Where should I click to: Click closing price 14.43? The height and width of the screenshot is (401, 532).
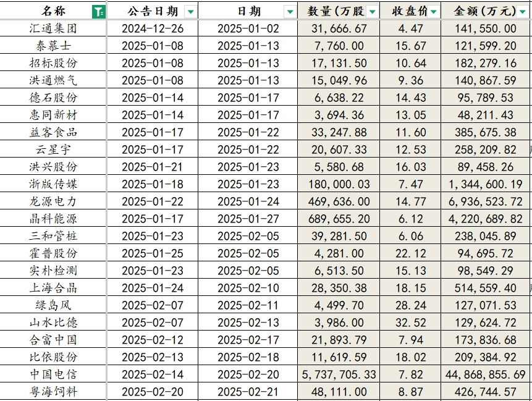(x=410, y=98)
